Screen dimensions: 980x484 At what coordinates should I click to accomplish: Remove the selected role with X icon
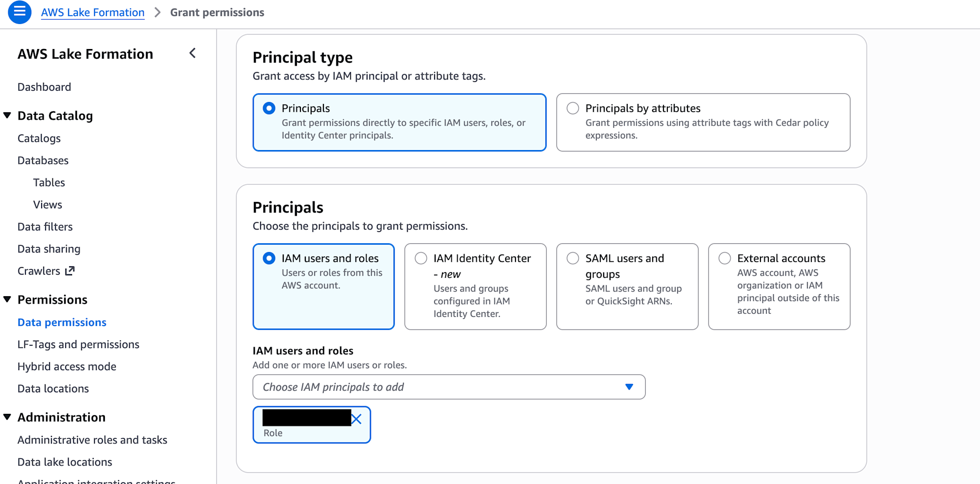[x=357, y=419]
